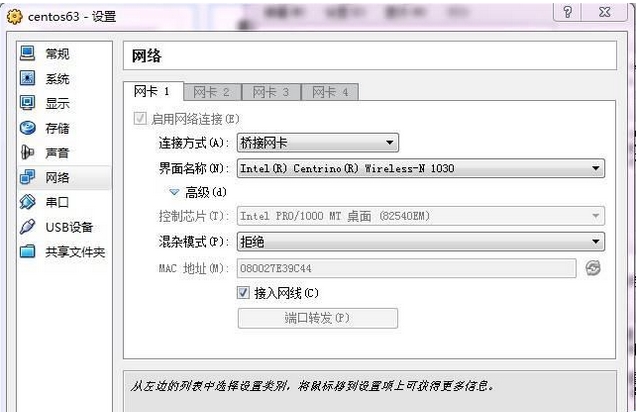Select 系统 category label in sidebar
The image size is (636, 412).
coord(57,78)
